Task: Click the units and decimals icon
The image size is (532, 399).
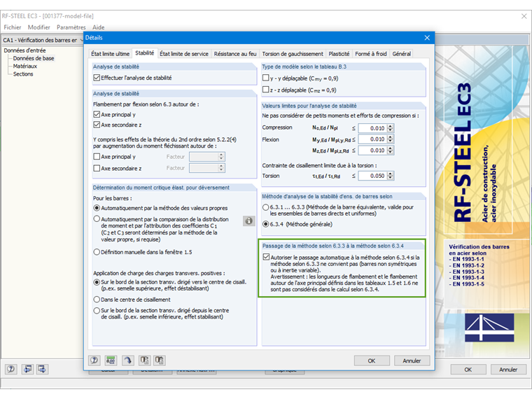Action: tap(111, 360)
